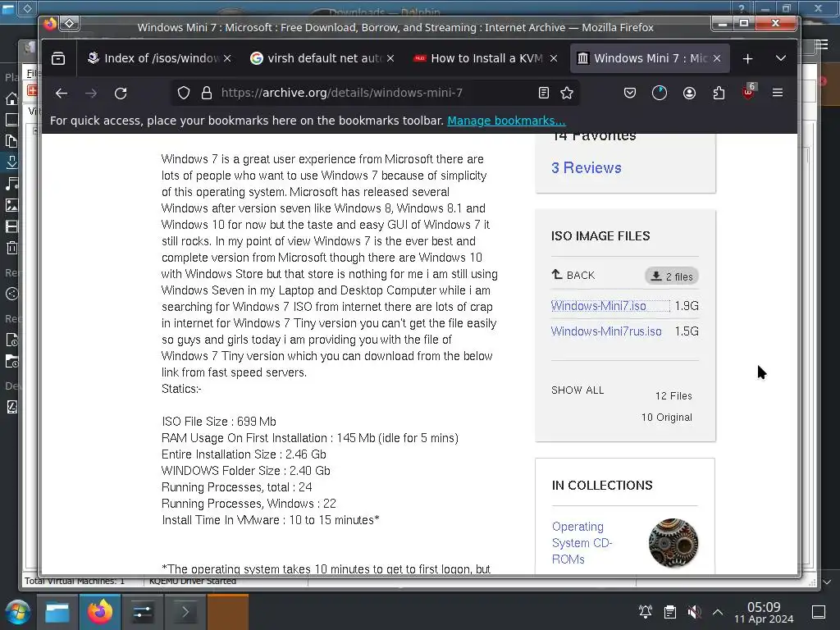This screenshot has height=630, width=840.
Task: Open clipboard tray icon
Action: 669,612
